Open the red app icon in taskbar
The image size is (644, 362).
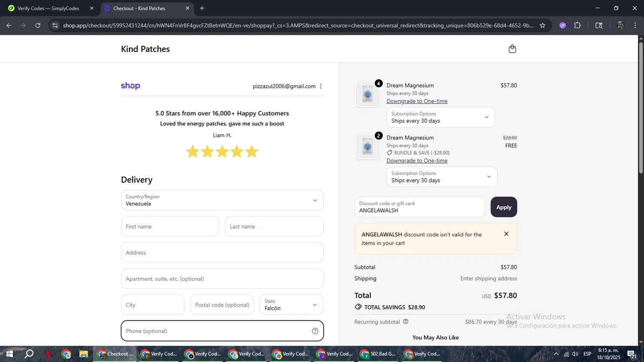(49, 354)
